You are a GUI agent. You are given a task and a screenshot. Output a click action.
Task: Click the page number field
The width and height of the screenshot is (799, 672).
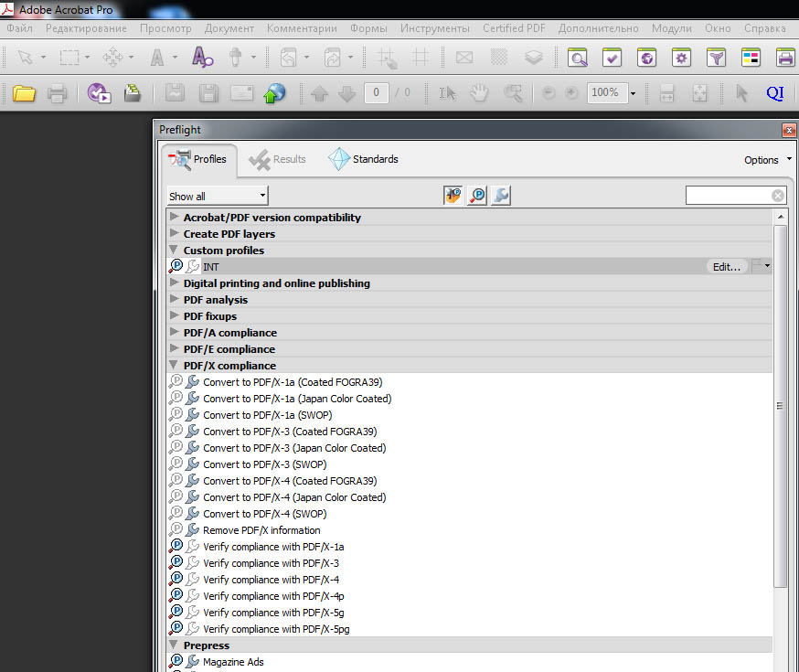click(x=376, y=92)
